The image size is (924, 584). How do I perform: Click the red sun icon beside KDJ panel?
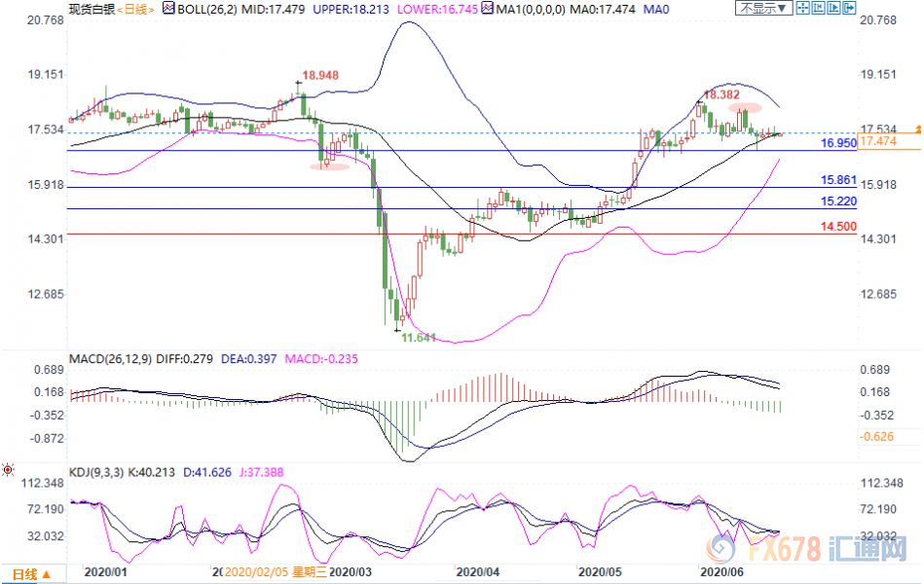click(x=10, y=471)
